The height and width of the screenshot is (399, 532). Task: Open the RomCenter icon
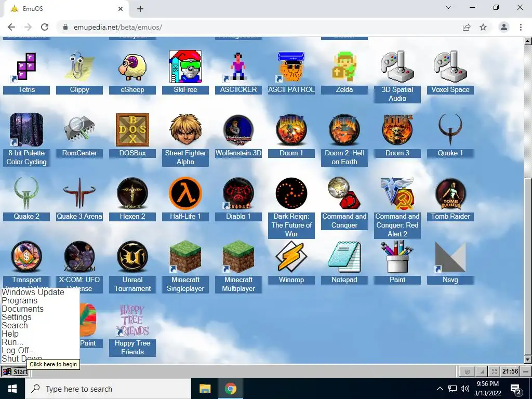79,130
